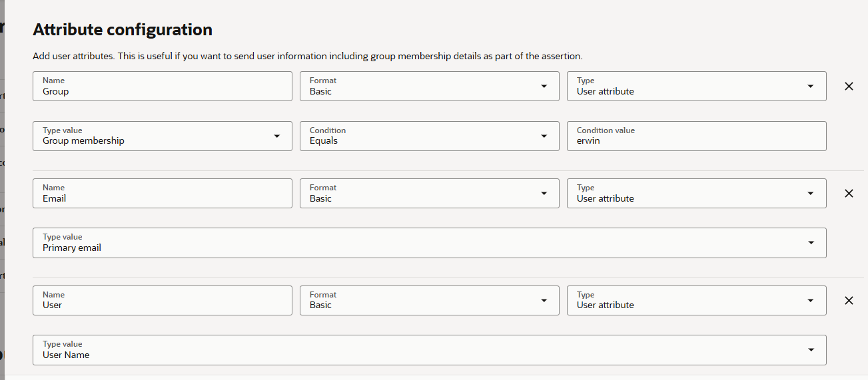Click the arrow icon in Condition dropdown
The width and height of the screenshot is (868, 380).
point(544,136)
